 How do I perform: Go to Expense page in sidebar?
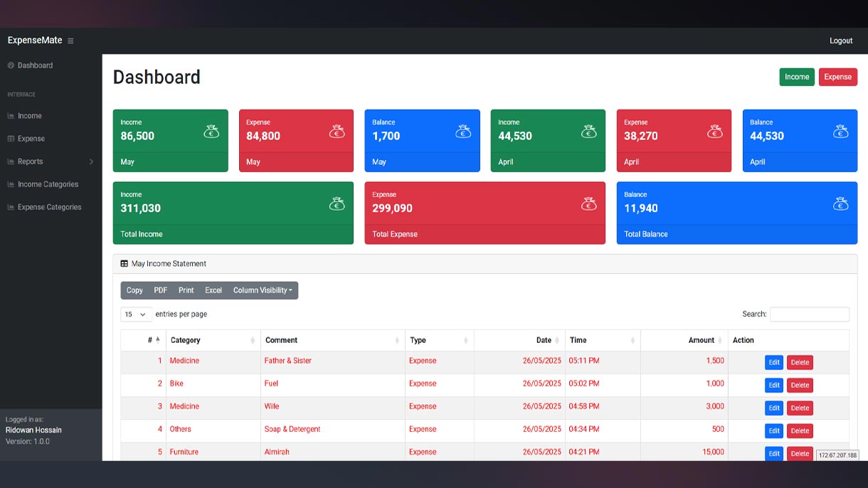pyautogui.click(x=31, y=139)
